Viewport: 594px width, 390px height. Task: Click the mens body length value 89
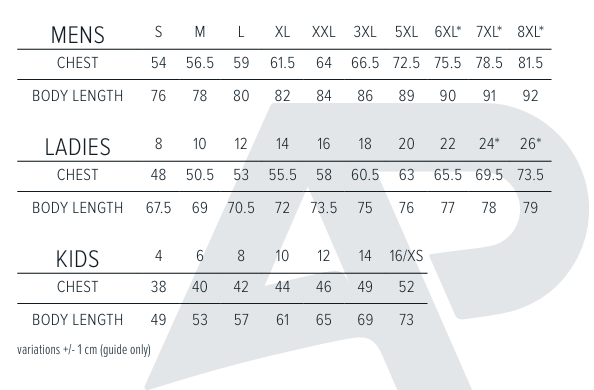[406, 96]
